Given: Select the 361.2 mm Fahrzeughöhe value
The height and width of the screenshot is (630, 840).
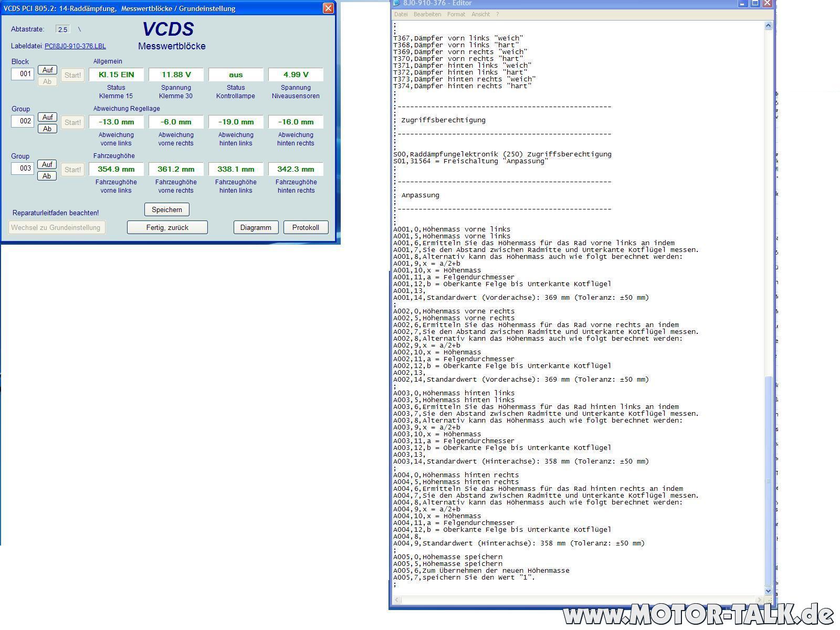Looking at the screenshot, I should click(x=176, y=169).
